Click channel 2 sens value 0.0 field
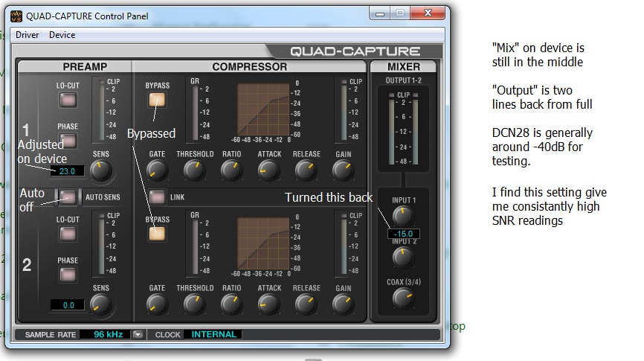The image size is (644, 361). click(x=68, y=305)
